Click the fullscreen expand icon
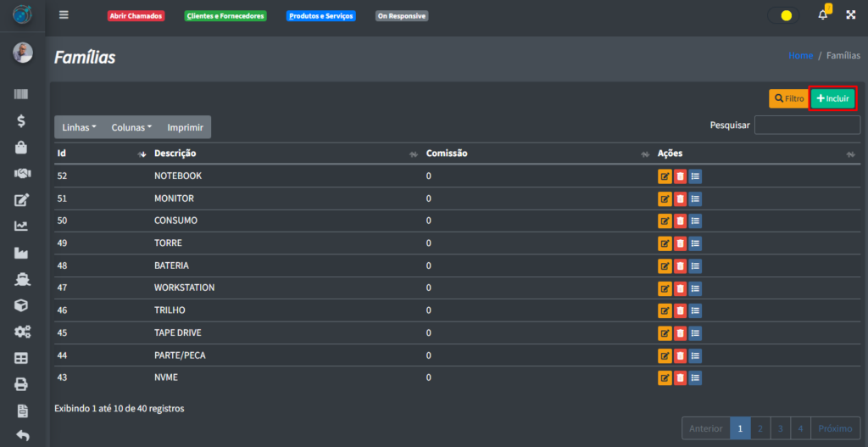Image resolution: width=868 pixels, height=447 pixels. (x=851, y=15)
